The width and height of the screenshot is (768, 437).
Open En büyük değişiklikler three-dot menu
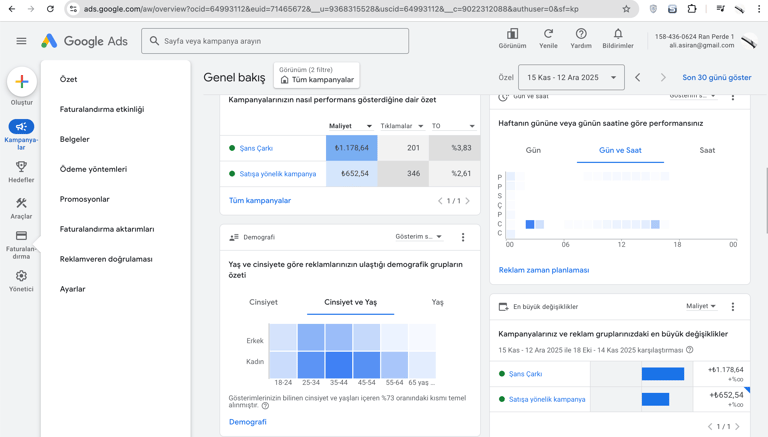click(733, 307)
